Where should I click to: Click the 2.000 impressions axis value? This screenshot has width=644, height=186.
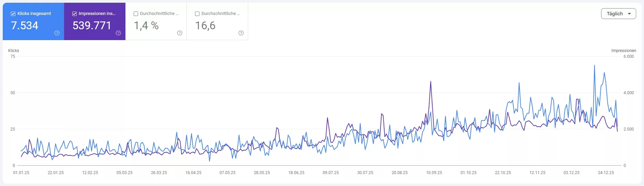click(629, 129)
